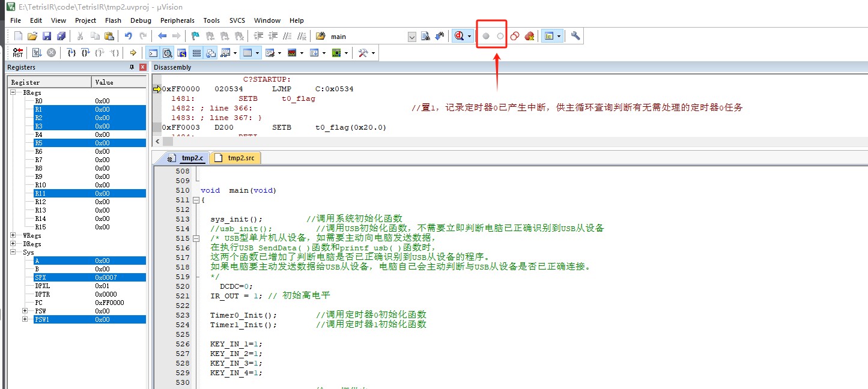Click the Step Into braces icon

[71, 53]
